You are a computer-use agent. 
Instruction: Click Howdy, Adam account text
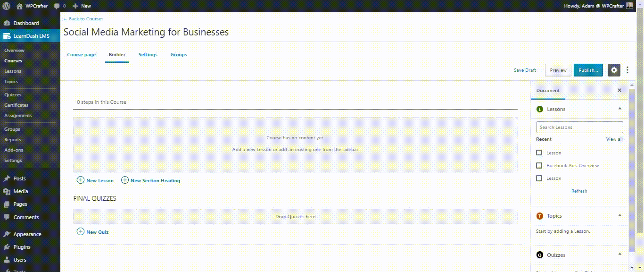click(x=594, y=6)
